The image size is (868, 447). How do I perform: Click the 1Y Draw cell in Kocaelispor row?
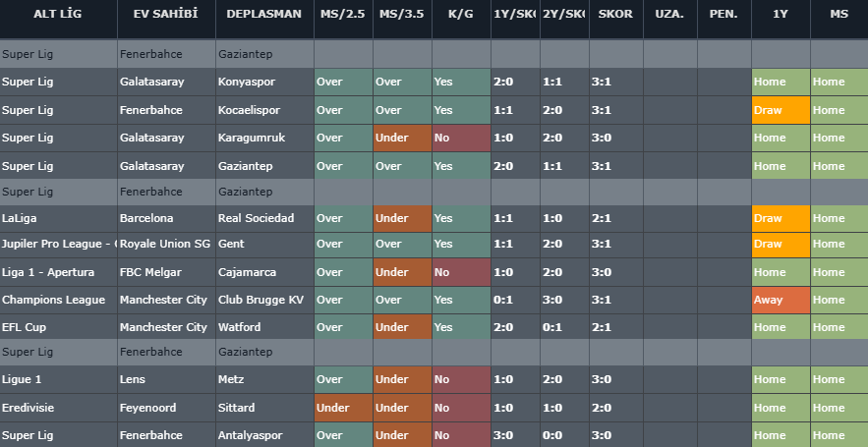click(x=781, y=110)
